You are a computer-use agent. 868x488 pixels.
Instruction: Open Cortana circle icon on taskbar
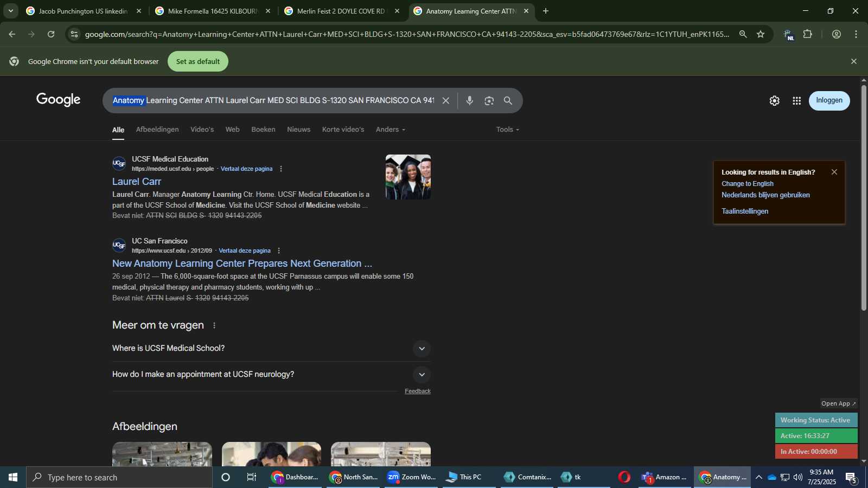[x=226, y=477]
